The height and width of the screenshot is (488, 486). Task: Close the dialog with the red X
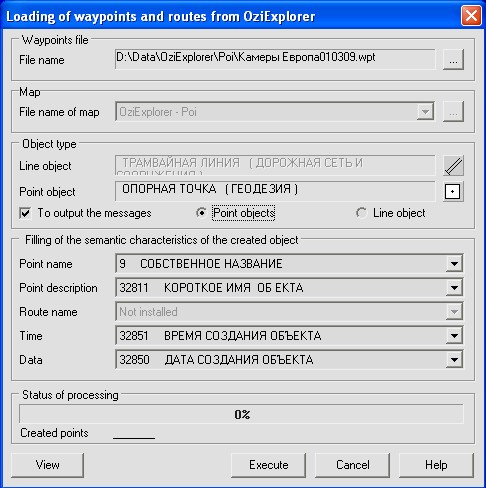tap(471, 16)
